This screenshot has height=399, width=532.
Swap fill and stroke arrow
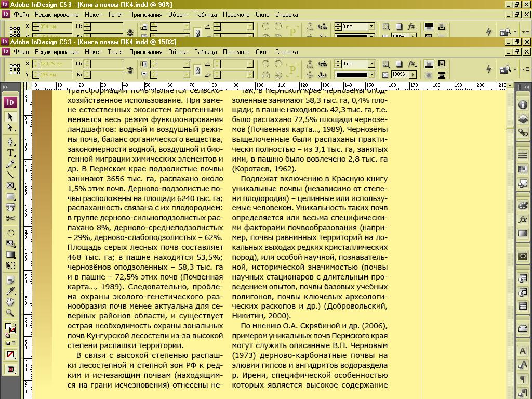click(14, 325)
